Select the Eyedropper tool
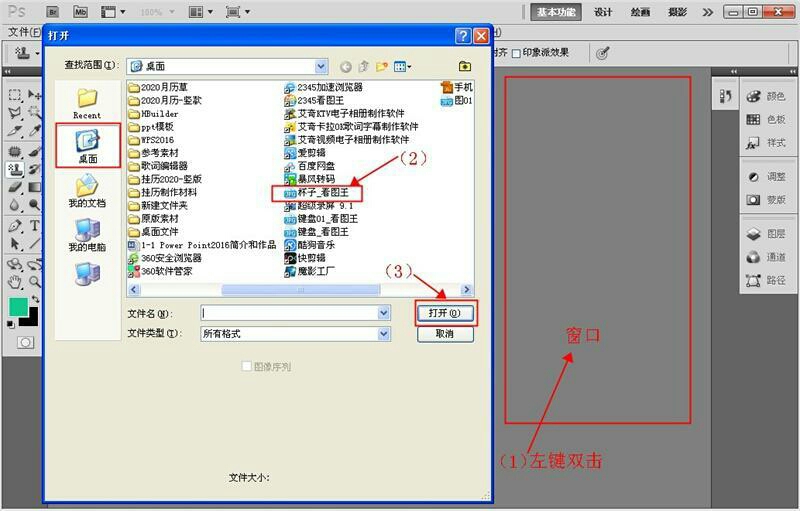Image resolution: width=800 pixels, height=511 pixels. pos(34,131)
